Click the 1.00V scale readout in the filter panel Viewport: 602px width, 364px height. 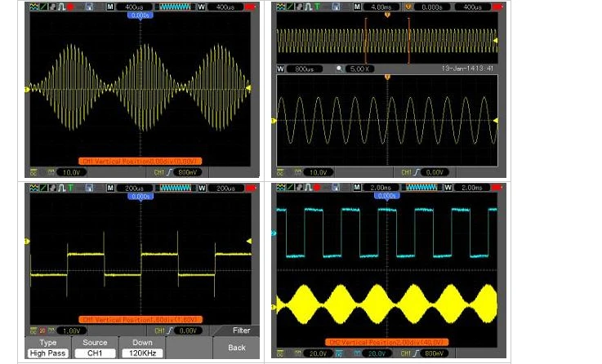point(71,331)
